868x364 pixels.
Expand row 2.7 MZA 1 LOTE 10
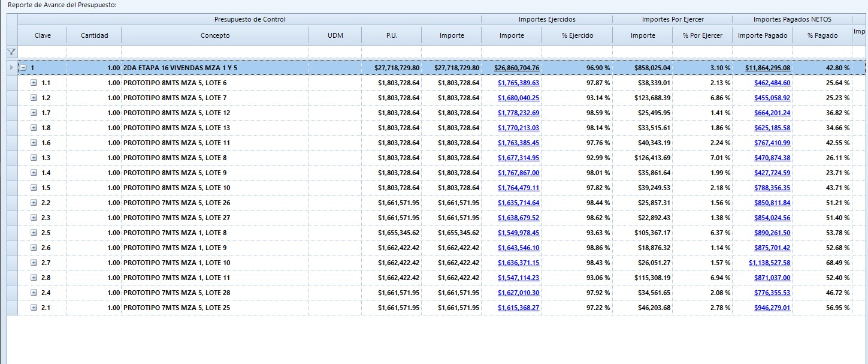[34, 263]
